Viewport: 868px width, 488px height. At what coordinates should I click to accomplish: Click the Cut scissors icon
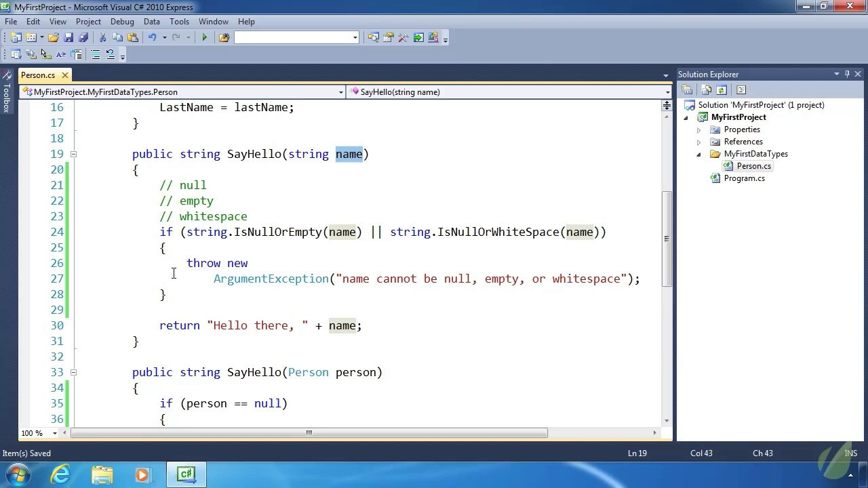(102, 38)
